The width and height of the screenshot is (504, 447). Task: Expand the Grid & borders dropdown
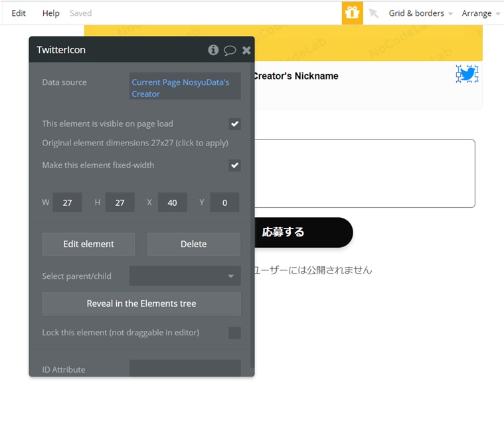pyautogui.click(x=420, y=13)
